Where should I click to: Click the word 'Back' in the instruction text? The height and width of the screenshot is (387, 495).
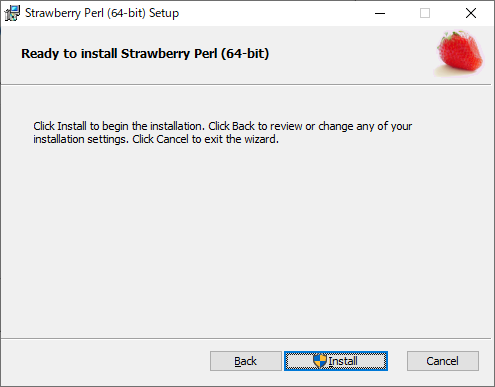[243, 126]
